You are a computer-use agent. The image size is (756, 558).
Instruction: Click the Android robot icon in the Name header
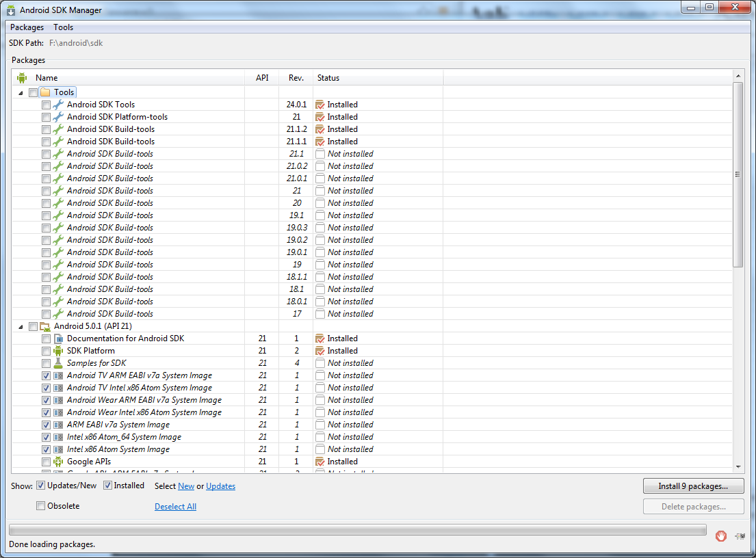pyautogui.click(x=23, y=78)
